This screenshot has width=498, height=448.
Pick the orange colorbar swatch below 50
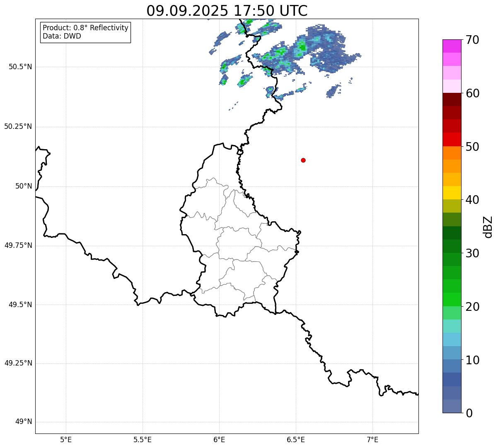click(x=452, y=153)
